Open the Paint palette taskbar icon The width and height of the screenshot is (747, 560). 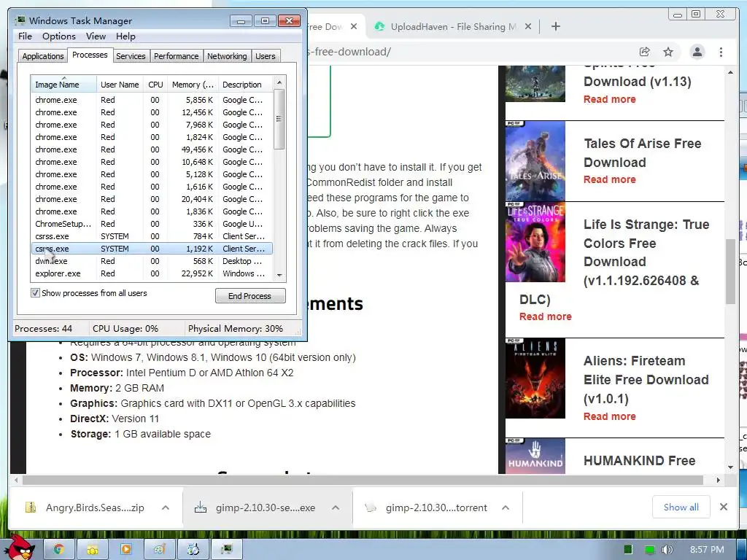[x=160, y=550]
